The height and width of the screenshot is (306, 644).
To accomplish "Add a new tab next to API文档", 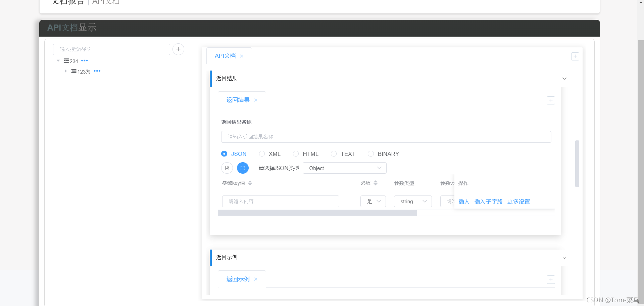I will (x=575, y=56).
